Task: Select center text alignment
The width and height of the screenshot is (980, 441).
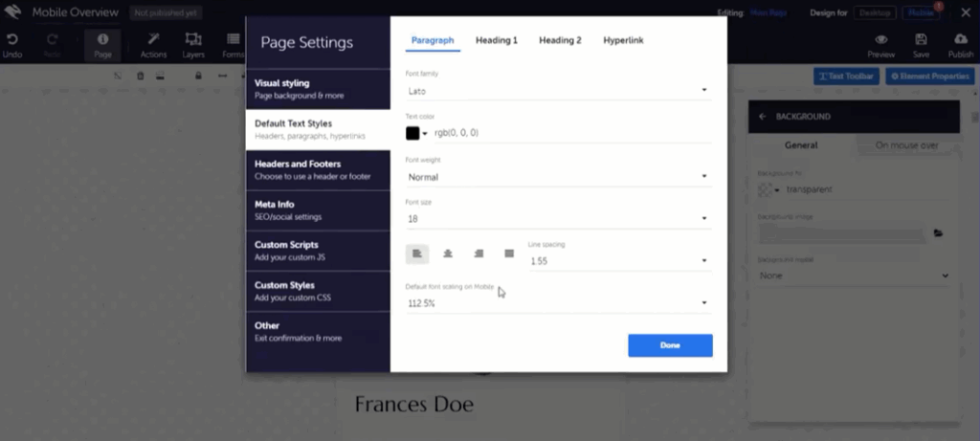Action: (448, 254)
